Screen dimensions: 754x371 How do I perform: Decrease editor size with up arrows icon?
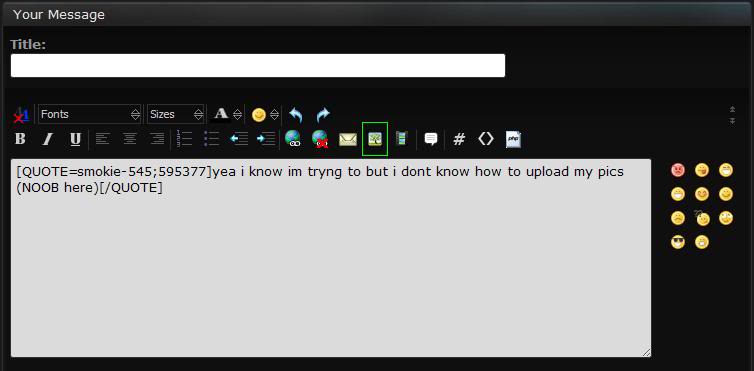click(x=732, y=110)
